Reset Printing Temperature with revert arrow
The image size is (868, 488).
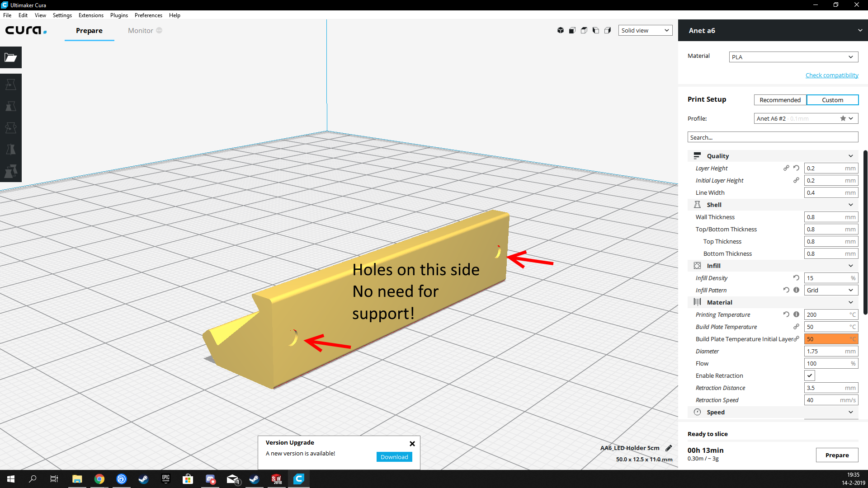[786, 314]
